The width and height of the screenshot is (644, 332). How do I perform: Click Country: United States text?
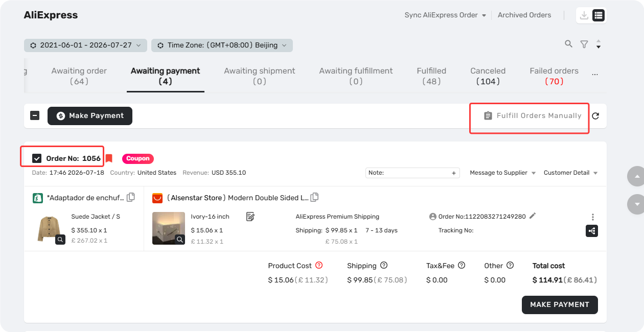(x=143, y=173)
